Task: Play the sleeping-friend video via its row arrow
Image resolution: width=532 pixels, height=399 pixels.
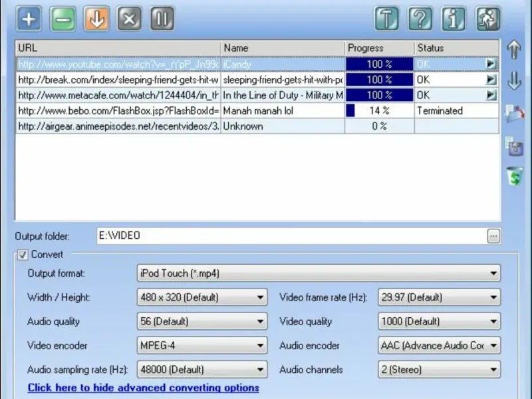Action: pos(491,80)
